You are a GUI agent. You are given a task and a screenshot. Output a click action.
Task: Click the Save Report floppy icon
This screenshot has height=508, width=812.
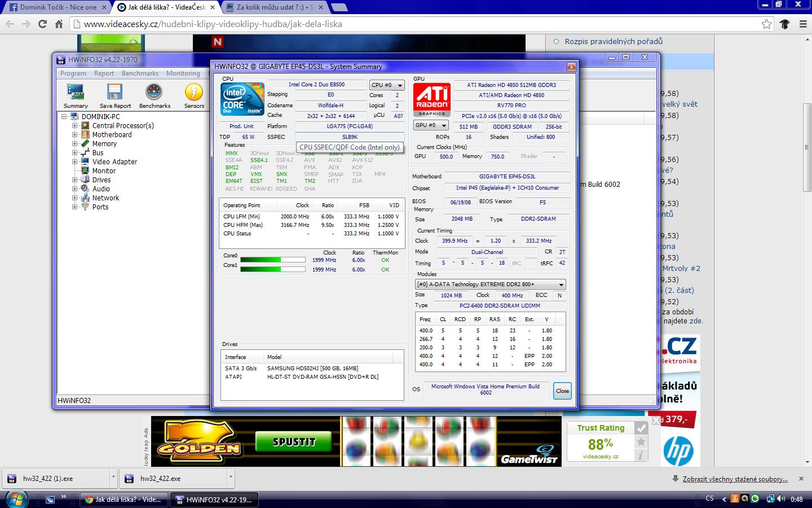click(x=114, y=92)
